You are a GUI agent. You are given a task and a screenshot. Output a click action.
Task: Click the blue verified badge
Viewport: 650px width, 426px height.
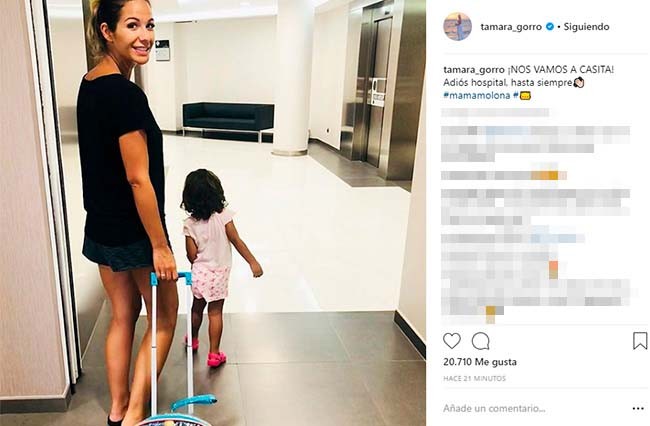pyautogui.click(x=550, y=27)
